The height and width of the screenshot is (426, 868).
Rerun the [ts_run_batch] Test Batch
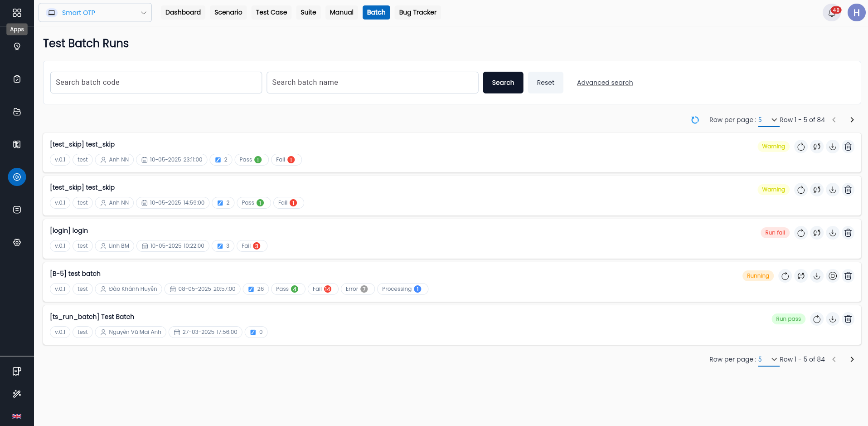coord(817,319)
